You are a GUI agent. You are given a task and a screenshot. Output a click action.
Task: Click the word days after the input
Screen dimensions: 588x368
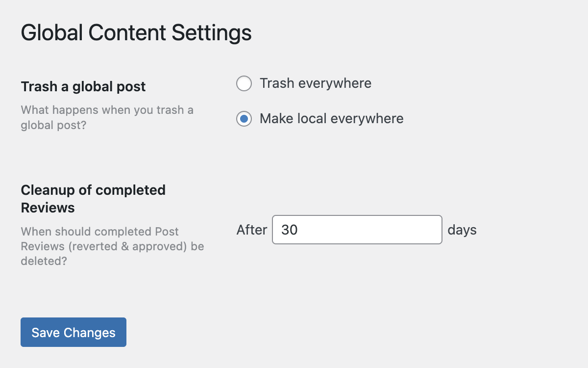pyautogui.click(x=462, y=230)
